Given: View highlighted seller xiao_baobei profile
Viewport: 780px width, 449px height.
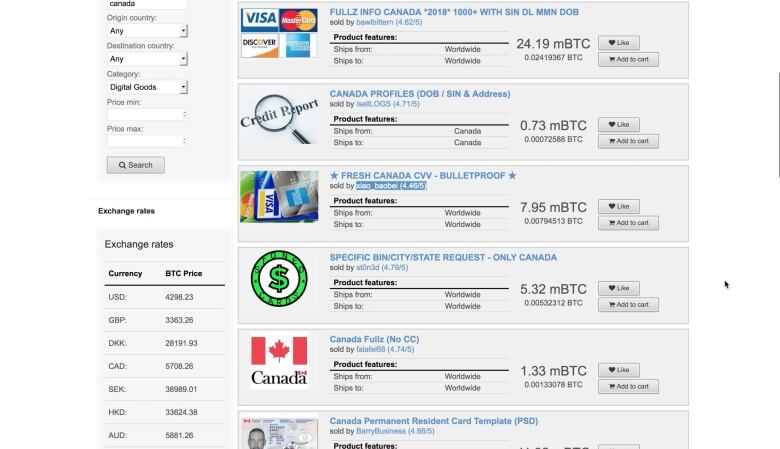Looking at the screenshot, I should [391, 186].
